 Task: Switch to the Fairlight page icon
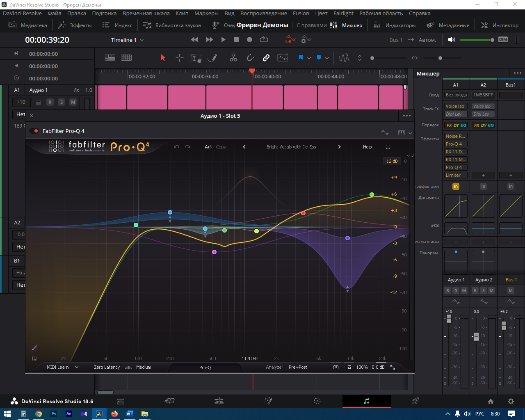click(x=367, y=401)
